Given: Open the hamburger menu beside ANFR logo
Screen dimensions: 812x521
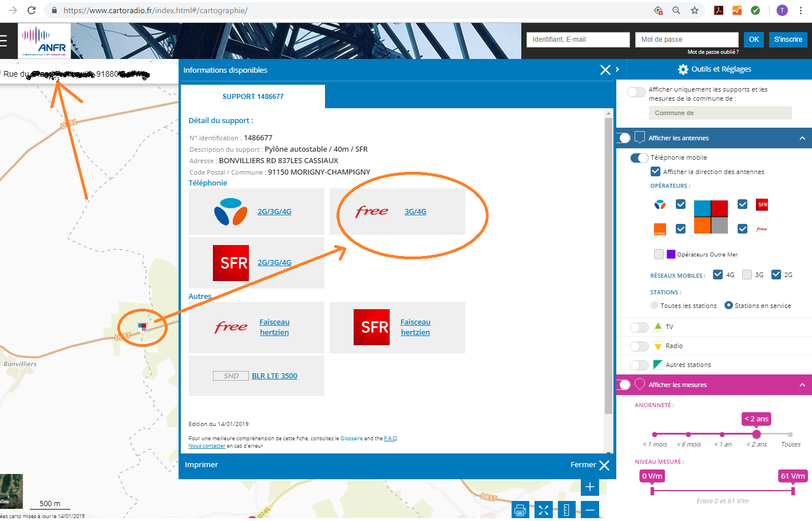Looking at the screenshot, I should (x=3, y=41).
